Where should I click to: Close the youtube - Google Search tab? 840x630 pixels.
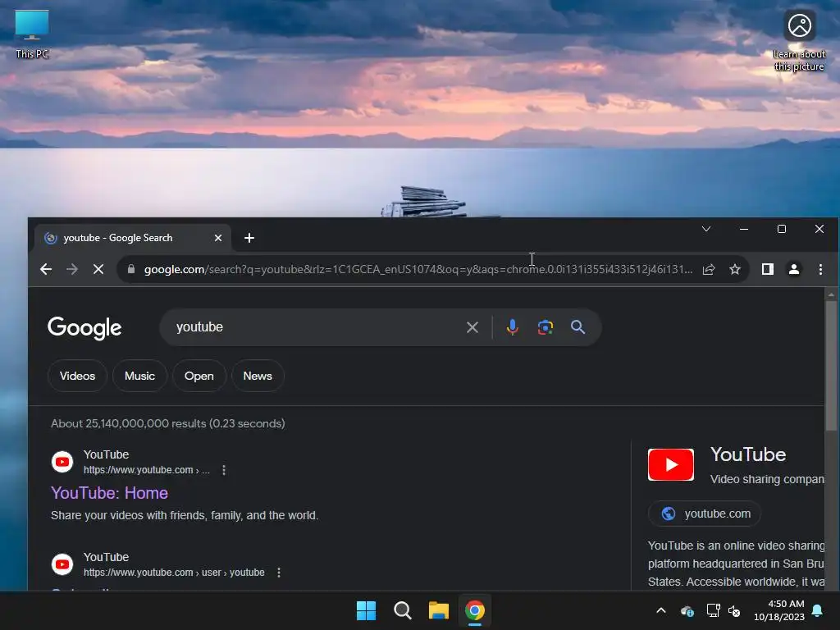218,238
